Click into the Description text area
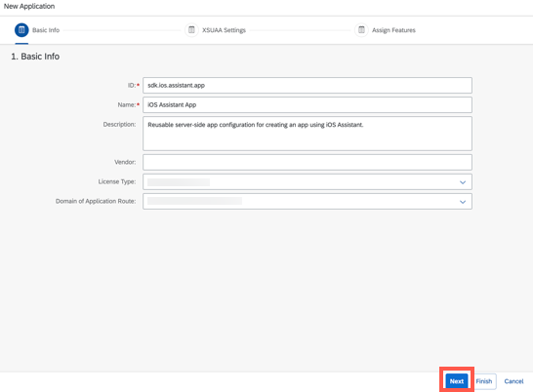The width and height of the screenshot is (533, 392). (307, 134)
